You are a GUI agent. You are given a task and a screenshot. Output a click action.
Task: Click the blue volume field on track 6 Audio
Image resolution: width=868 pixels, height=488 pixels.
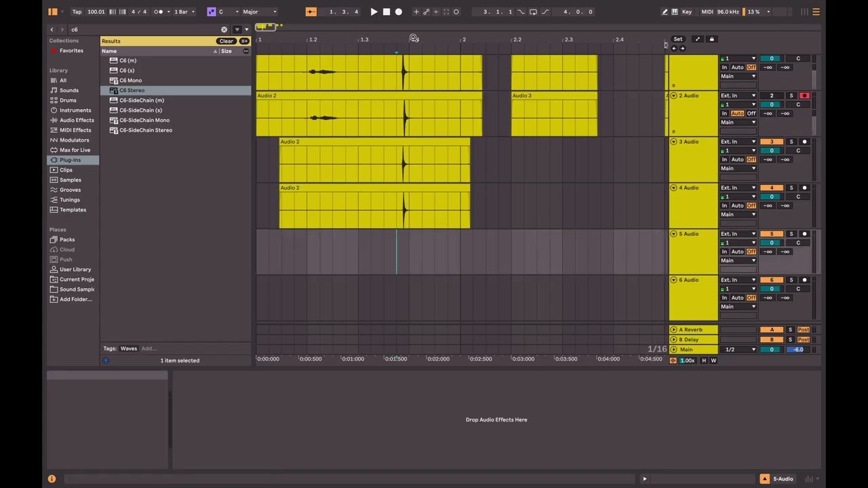point(771,289)
